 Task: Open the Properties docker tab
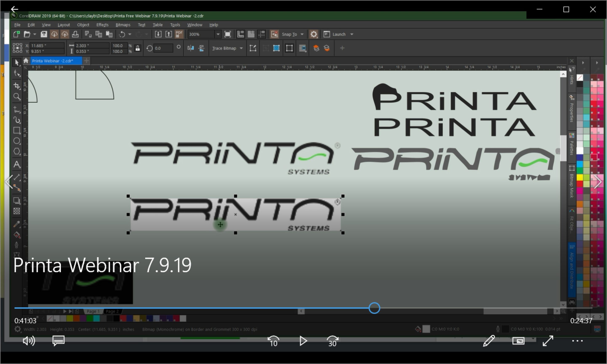tap(571, 109)
